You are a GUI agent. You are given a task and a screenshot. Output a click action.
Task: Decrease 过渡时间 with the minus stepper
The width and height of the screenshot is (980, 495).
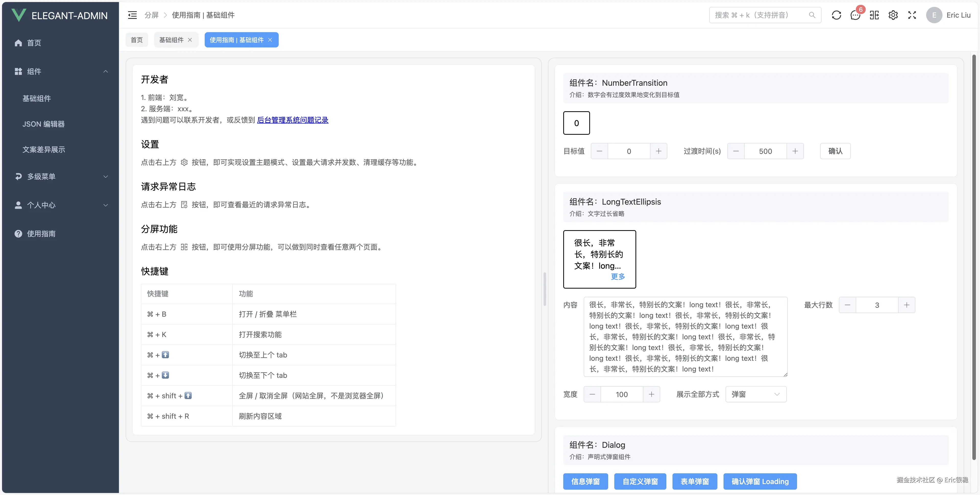point(736,151)
